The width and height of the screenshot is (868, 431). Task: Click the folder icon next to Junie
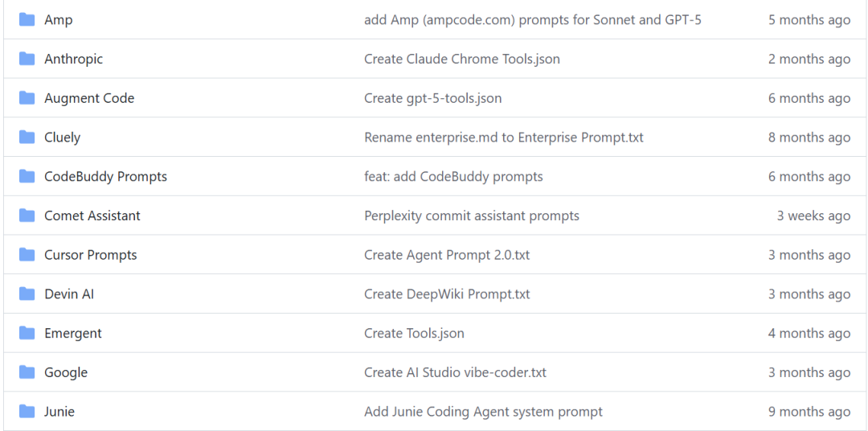point(27,412)
